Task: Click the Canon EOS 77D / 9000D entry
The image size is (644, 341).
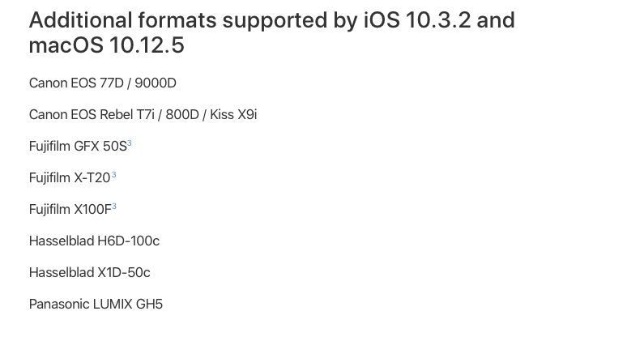Action: tap(103, 83)
